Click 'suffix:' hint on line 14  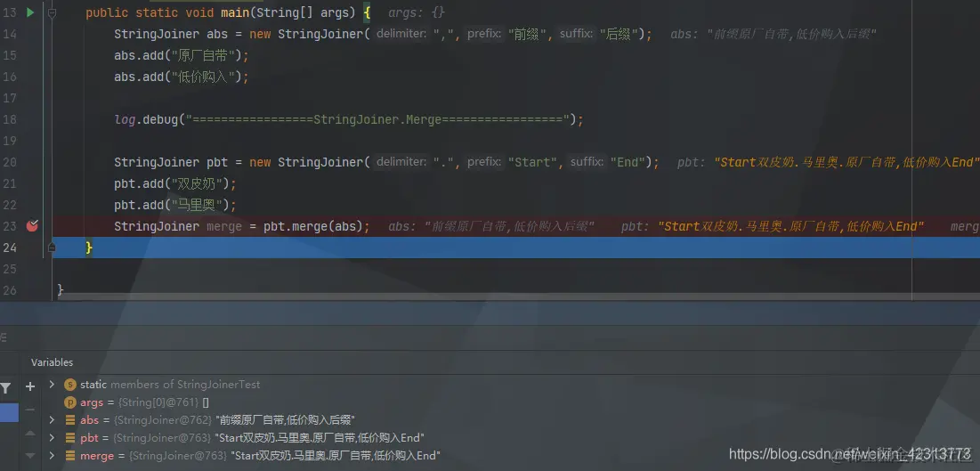pos(576,34)
